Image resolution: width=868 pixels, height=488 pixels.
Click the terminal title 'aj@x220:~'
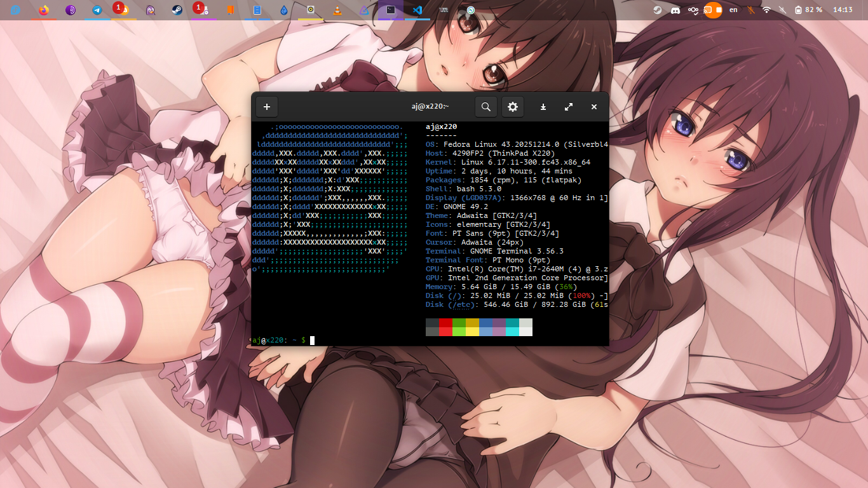pyautogui.click(x=430, y=107)
